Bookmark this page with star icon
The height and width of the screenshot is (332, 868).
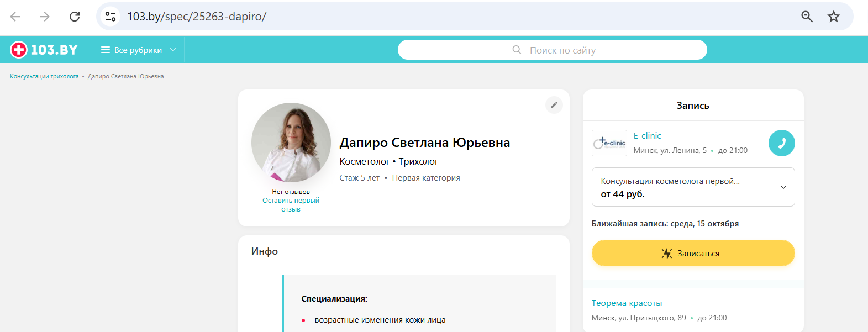pos(834,17)
